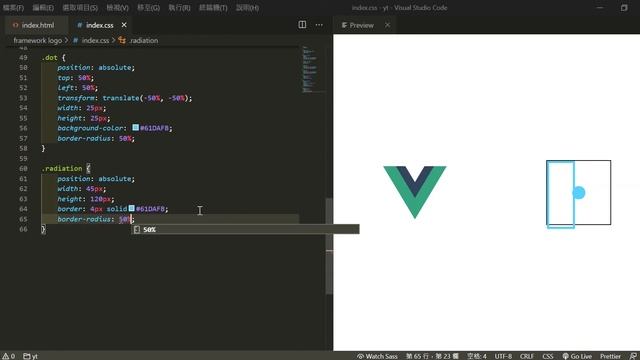Click the warnings and errors status icon
The height and width of the screenshot is (360, 640).
(9, 356)
